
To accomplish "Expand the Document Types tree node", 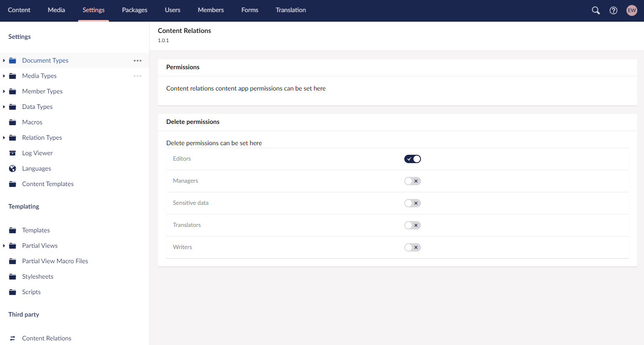I will point(4,60).
